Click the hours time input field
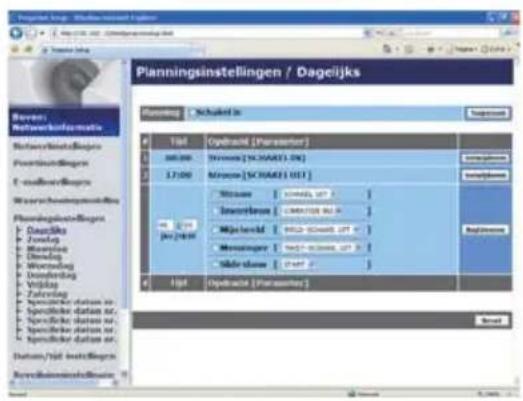 point(165,226)
